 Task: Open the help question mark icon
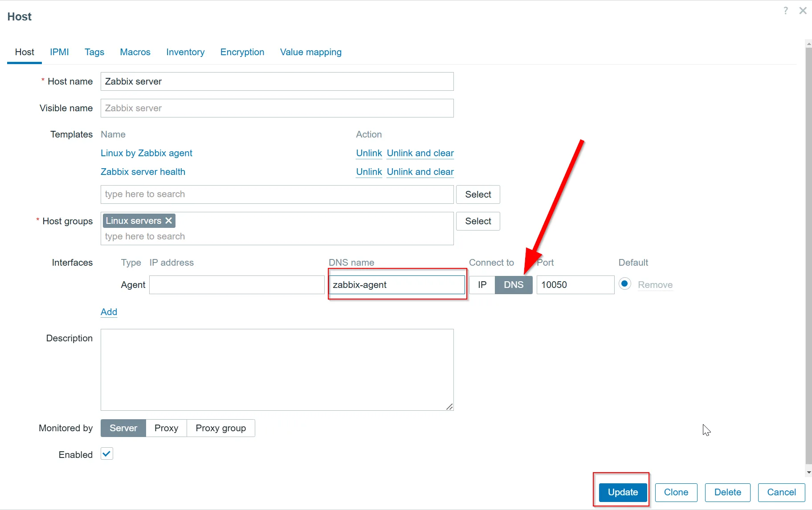click(786, 11)
